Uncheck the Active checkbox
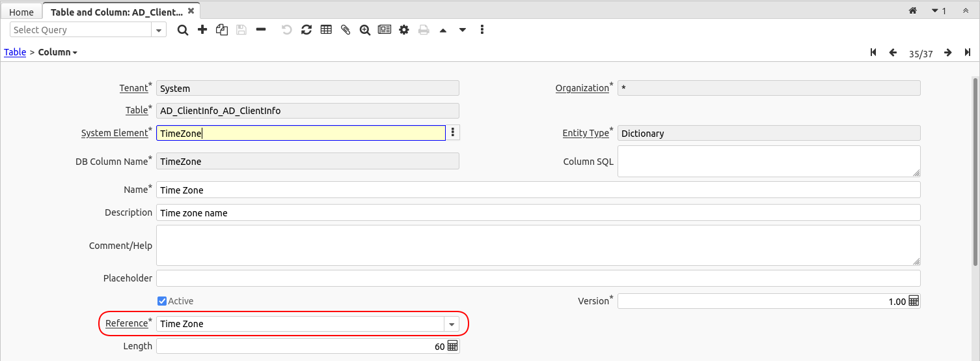Image resolution: width=980 pixels, height=361 pixels. click(163, 301)
